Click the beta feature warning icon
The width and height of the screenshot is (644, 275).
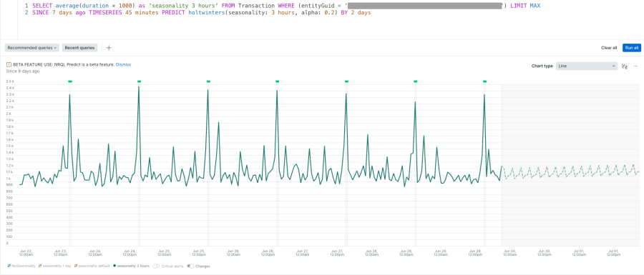9,65
